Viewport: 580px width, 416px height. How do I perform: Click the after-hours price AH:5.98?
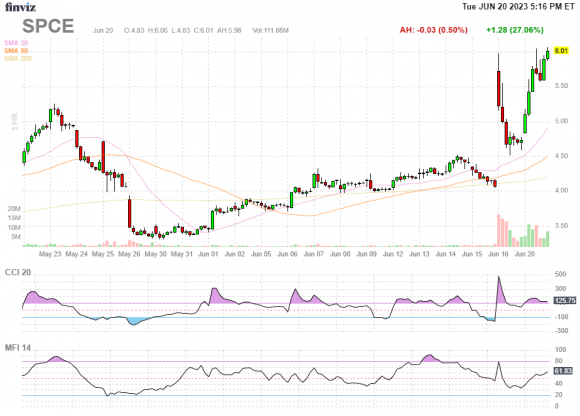[229, 30]
